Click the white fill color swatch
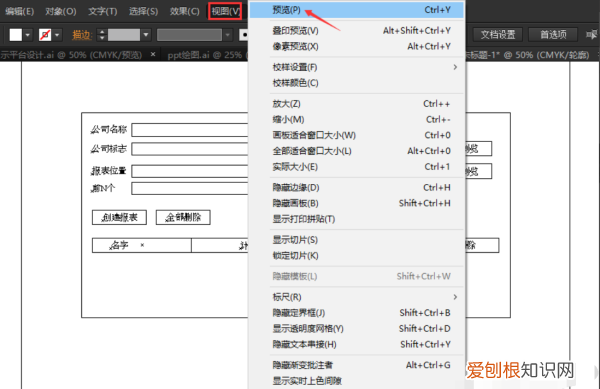The height and width of the screenshot is (389, 600). [16, 35]
